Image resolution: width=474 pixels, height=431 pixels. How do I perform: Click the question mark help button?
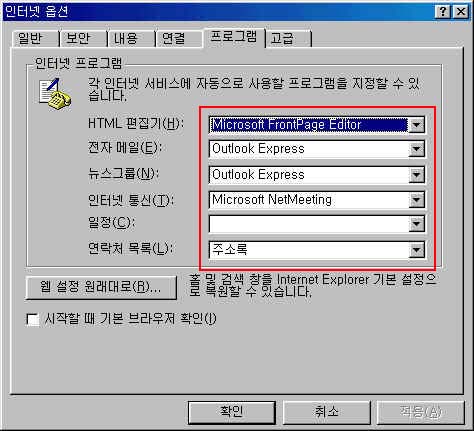pos(443,12)
